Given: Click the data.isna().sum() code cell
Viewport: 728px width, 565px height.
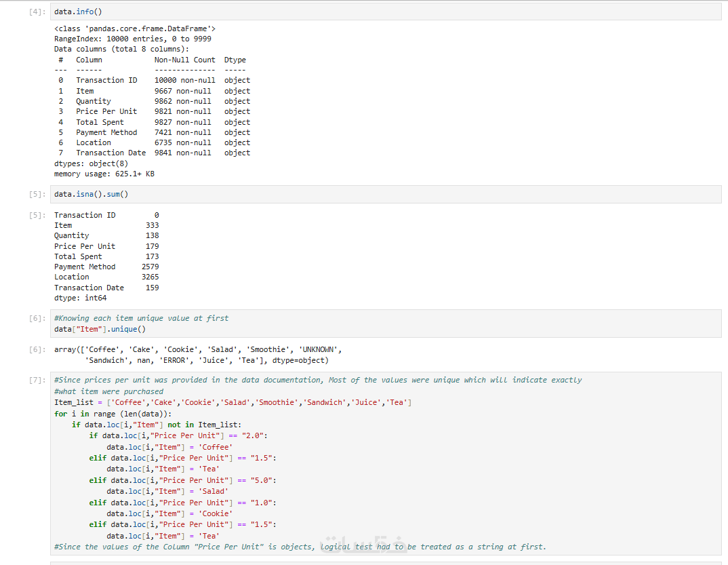Looking at the screenshot, I should (x=339, y=194).
